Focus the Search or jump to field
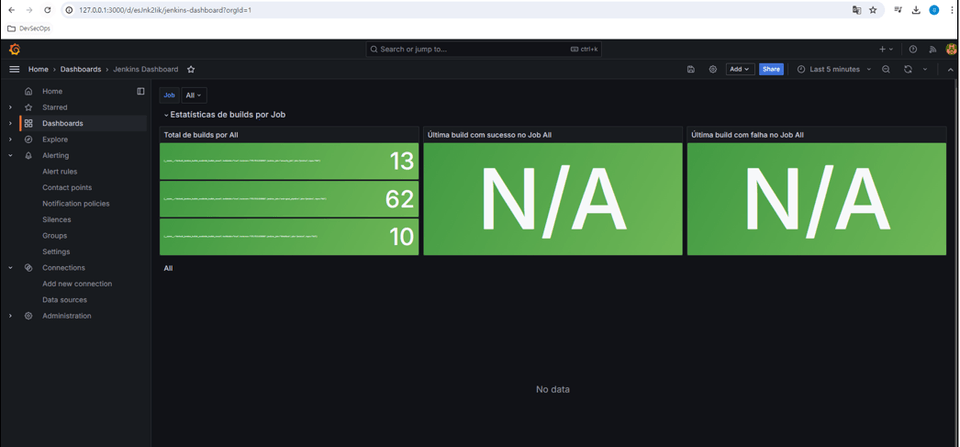 pos(484,49)
